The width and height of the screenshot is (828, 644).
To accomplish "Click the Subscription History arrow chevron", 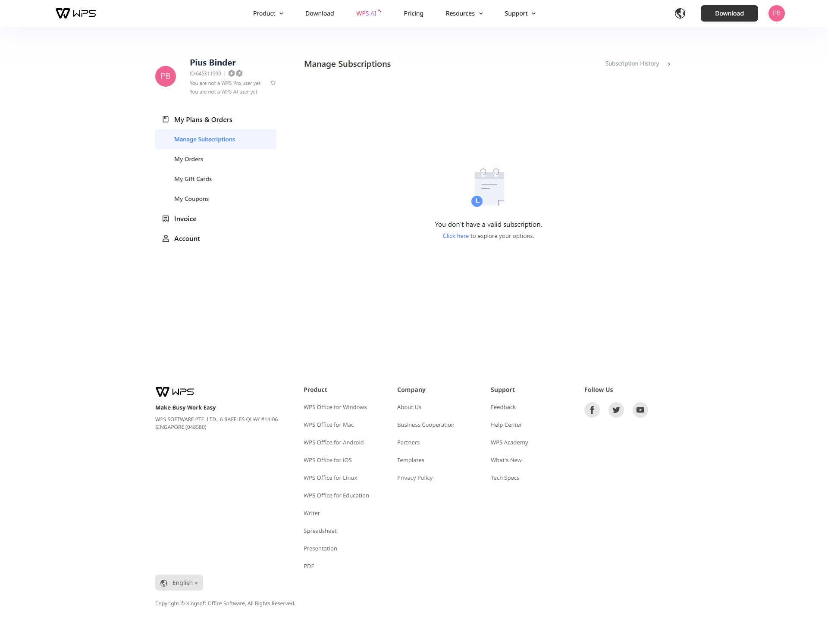I will (669, 64).
